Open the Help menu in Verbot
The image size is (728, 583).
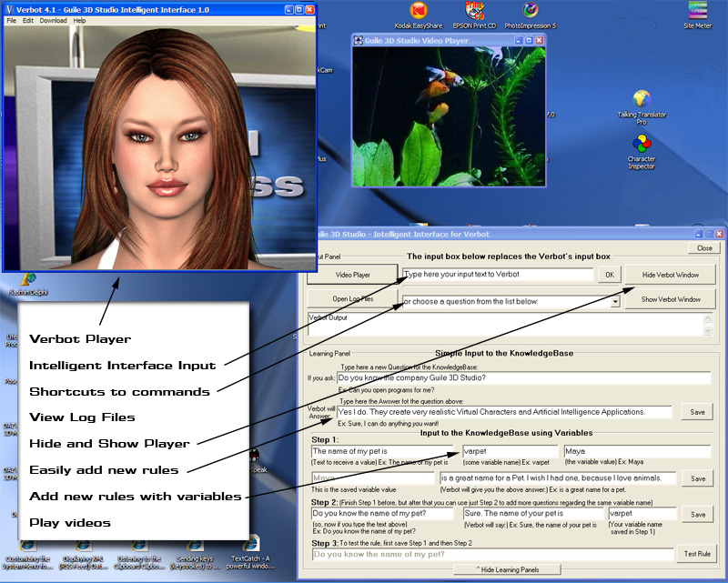79,20
